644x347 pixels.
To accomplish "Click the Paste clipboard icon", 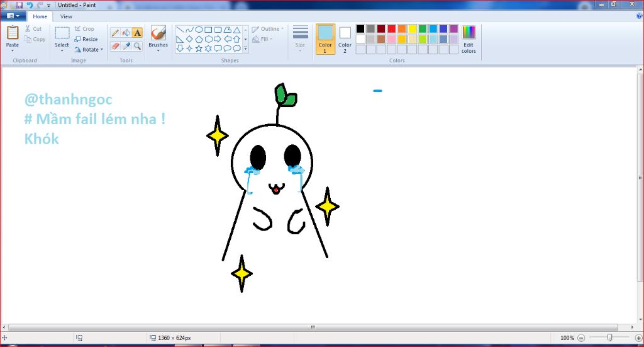I will pos(13,33).
